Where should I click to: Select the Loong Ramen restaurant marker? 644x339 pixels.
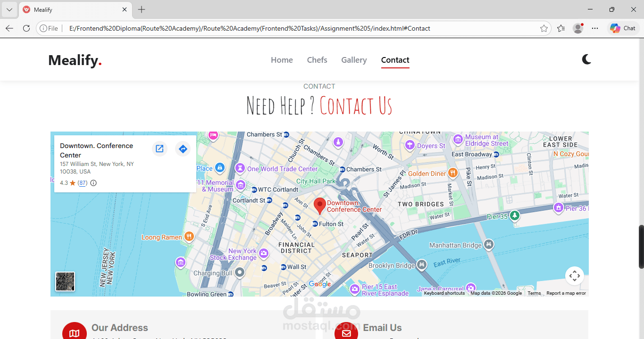[x=189, y=237]
